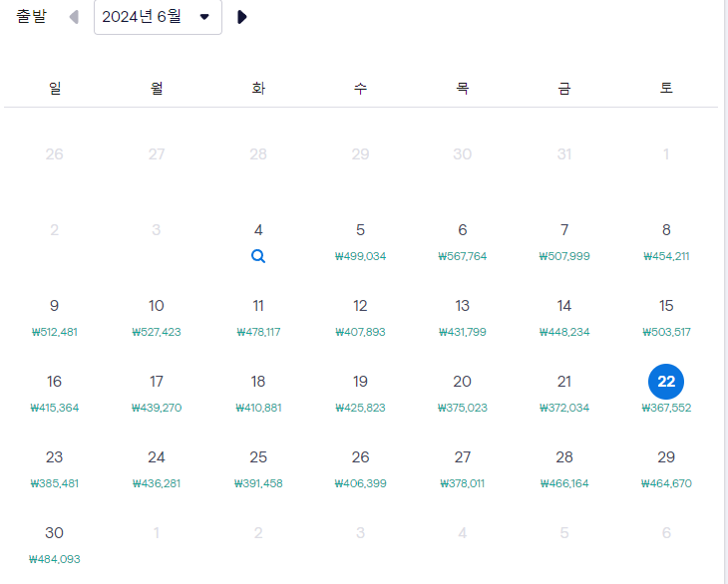This screenshot has height=584, width=728.
Task: Select June 30 at ₩484,093
Action: coord(54,545)
